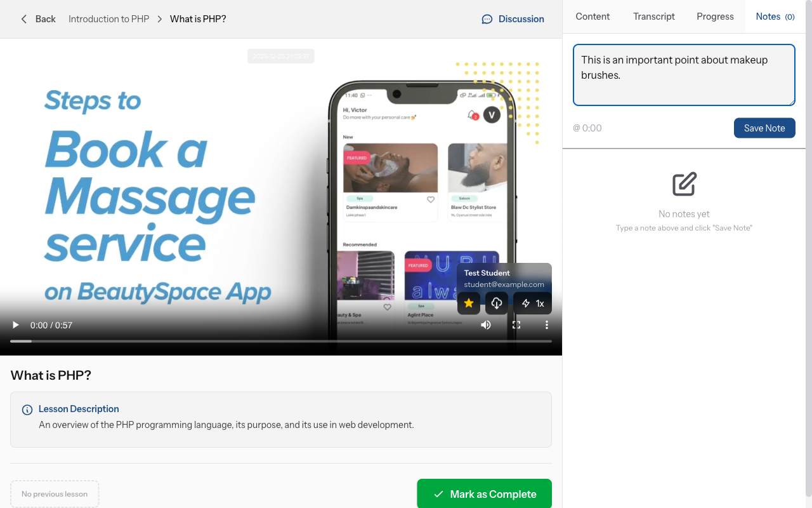Enter fullscreen video mode
The width and height of the screenshot is (812, 508).
tap(516, 325)
